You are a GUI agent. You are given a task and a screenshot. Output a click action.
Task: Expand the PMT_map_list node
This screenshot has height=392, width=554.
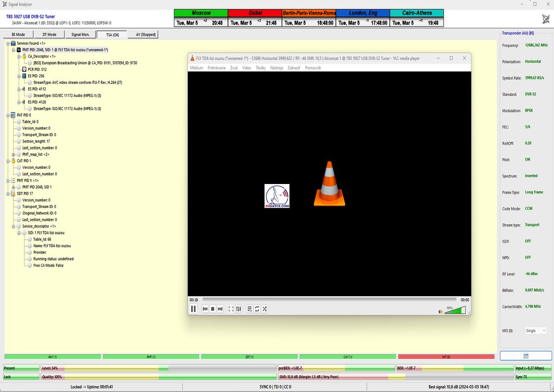click(x=14, y=154)
